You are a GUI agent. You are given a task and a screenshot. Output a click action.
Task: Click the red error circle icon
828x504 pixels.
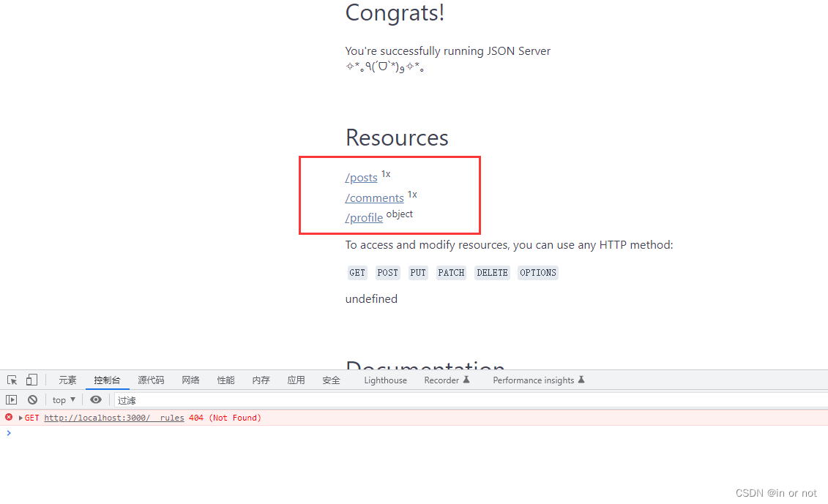tap(8, 417)
